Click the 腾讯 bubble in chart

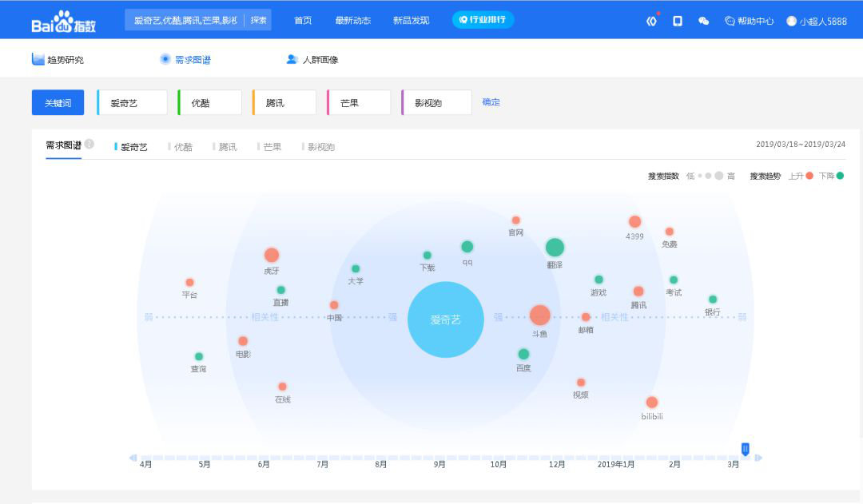coord(638,291)
